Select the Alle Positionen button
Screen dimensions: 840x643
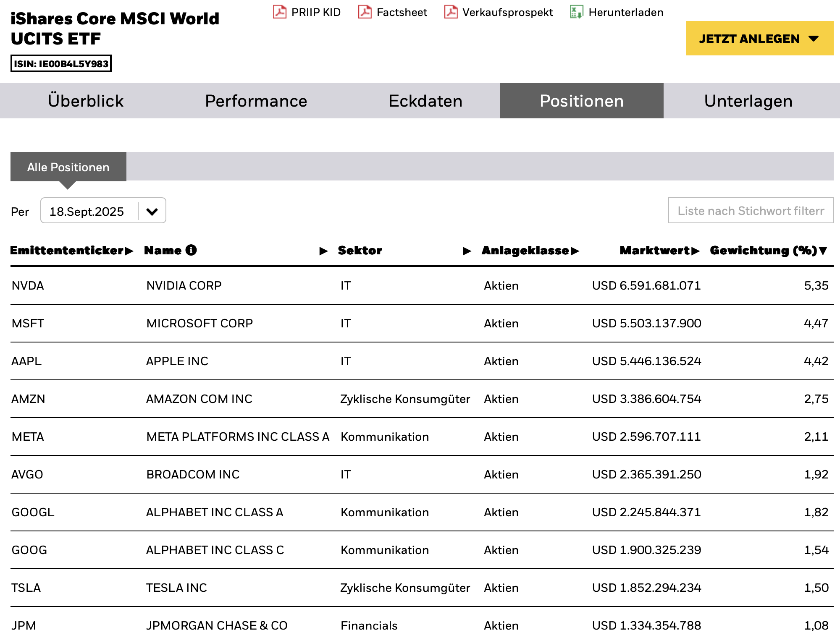click(x=68, y=167)
